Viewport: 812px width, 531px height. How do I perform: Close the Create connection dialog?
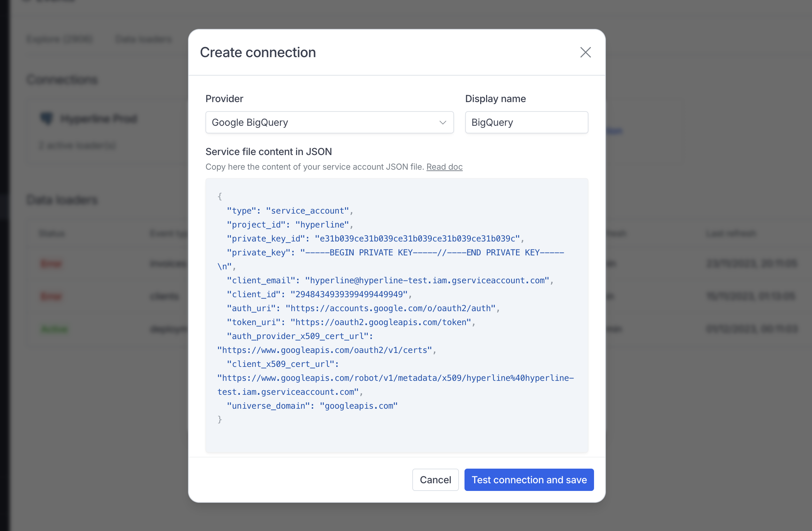point(585,53)
